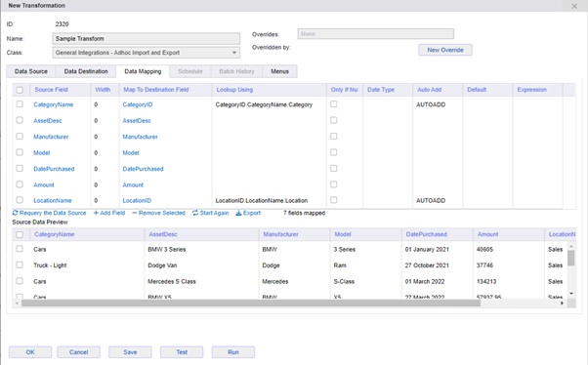Switch to the Data Destination tab
Image resolution: width=588 pixels, height=365 pixels.
coord(86,71)
